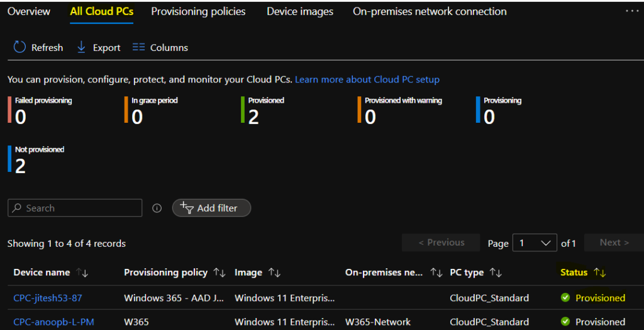
Task: Click the image cell in CPC-anoopb-L-PM row
Action: coord(285,322)
